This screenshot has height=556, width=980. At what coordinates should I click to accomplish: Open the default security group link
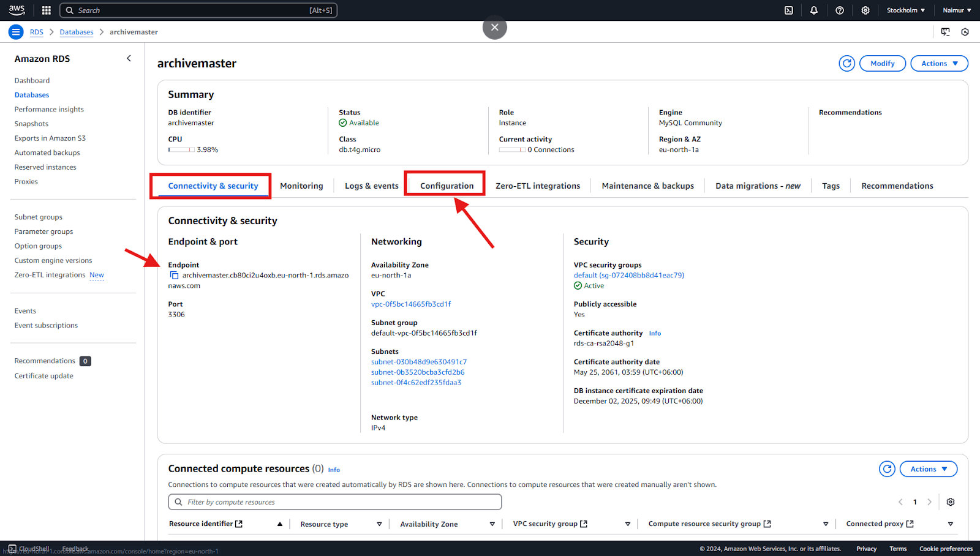click(629, 275)
